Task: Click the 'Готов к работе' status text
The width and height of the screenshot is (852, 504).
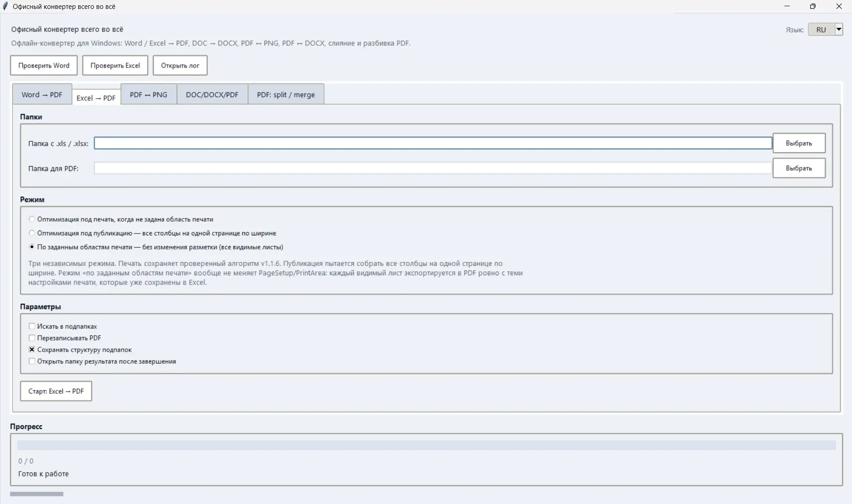Action: 44,474
